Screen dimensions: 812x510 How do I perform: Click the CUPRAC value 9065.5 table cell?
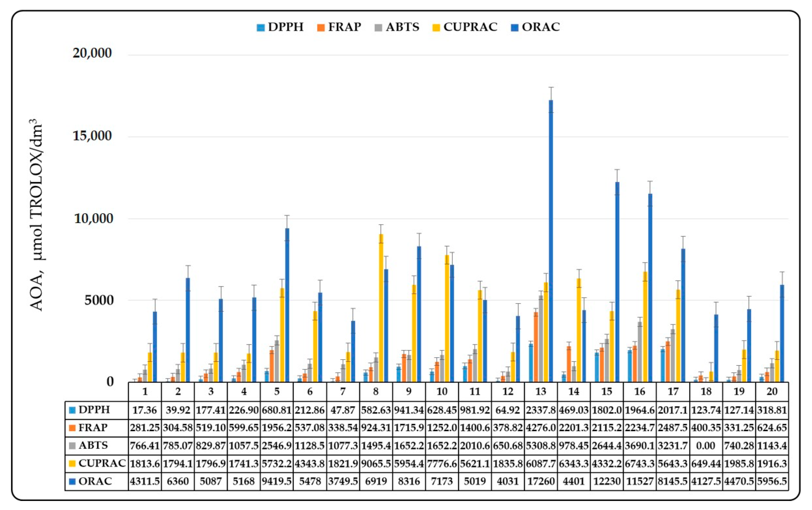click(x=376, y=464)
